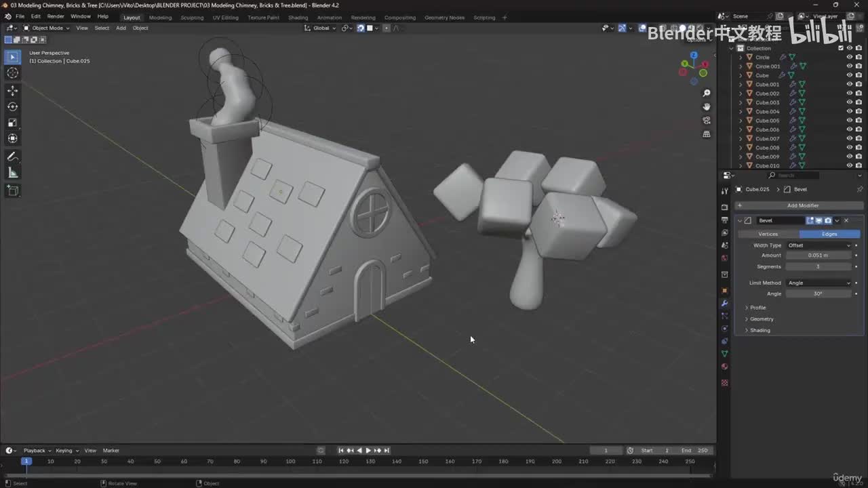The width and height of the screenshot is (868, 488).
Task: Click the bevel Amount value slider
Action: pyautogui.click(x=818, y=256)
